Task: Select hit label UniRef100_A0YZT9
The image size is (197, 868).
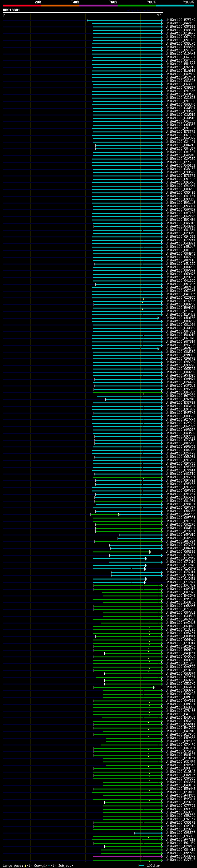Action: 180,839
